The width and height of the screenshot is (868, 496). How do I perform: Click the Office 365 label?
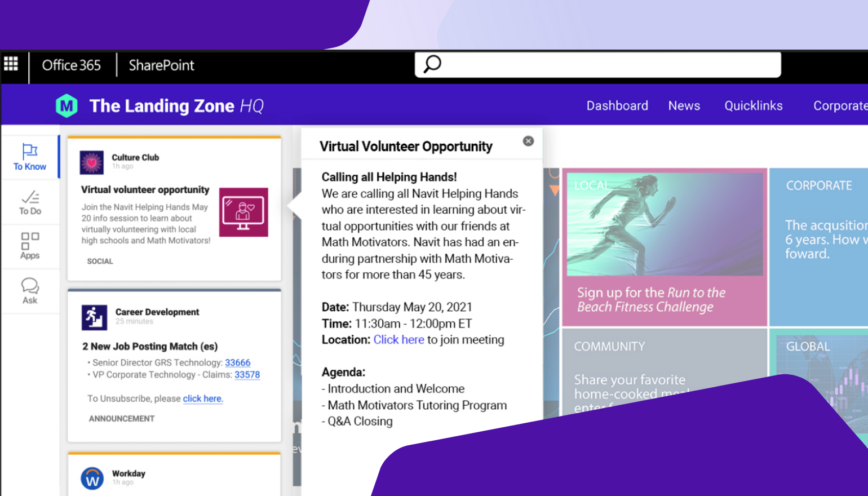coord(71,65)
